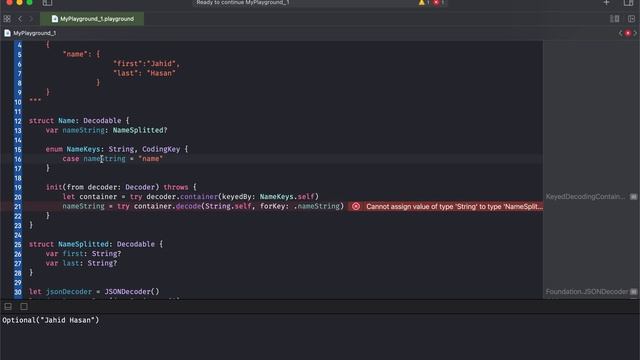The image size is (640, 360).
Task: Go forward with the right chevron
Action: point(31,19)
